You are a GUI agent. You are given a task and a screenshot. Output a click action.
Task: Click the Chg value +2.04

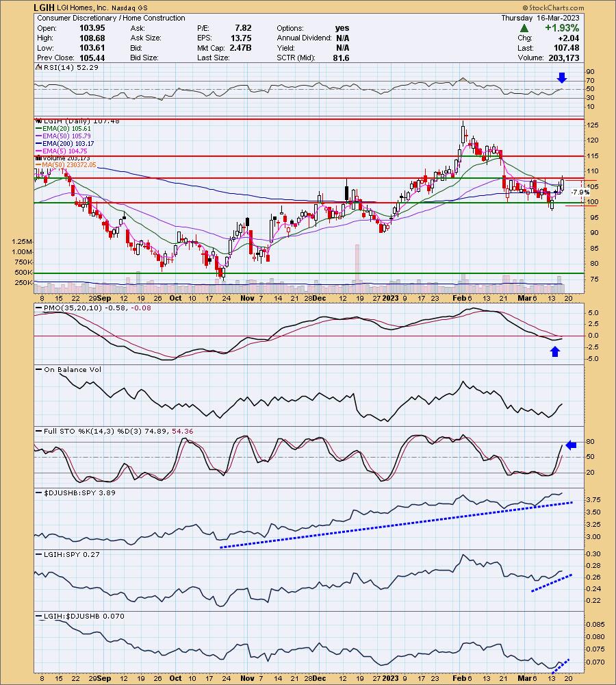(569, 38)
